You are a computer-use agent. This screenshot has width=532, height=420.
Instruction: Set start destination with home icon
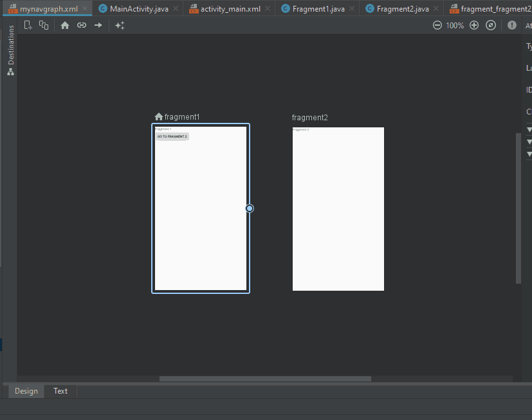coord(65,25)
